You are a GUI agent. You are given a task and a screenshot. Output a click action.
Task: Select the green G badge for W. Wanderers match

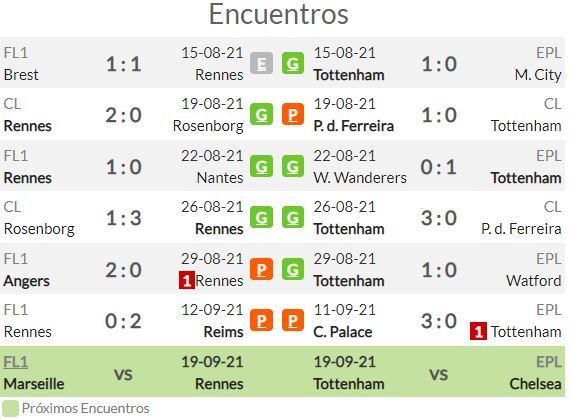click(293, 166)
